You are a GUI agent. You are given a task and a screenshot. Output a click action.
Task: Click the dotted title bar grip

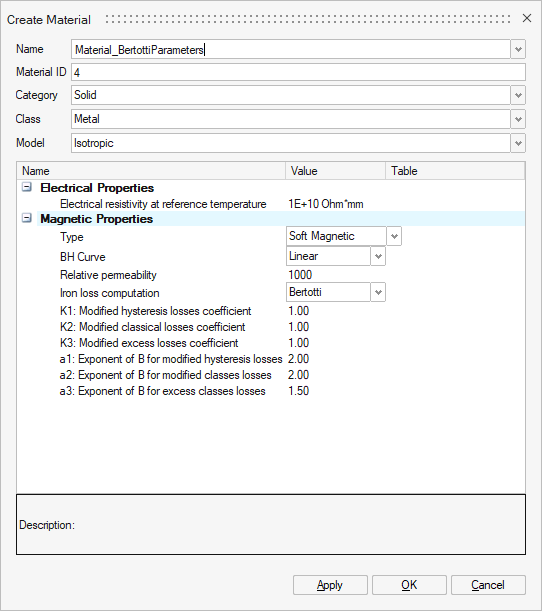(x=308, y=19)
